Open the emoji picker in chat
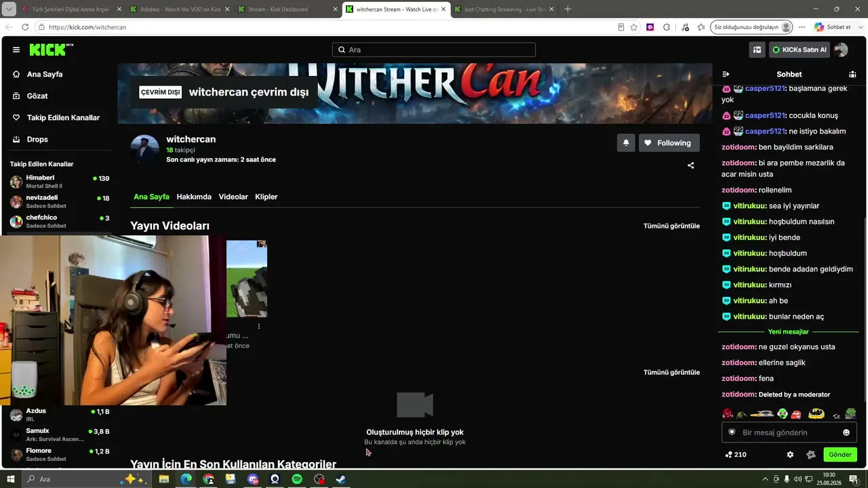Viewport: 868px width, 488px height. 846,432
